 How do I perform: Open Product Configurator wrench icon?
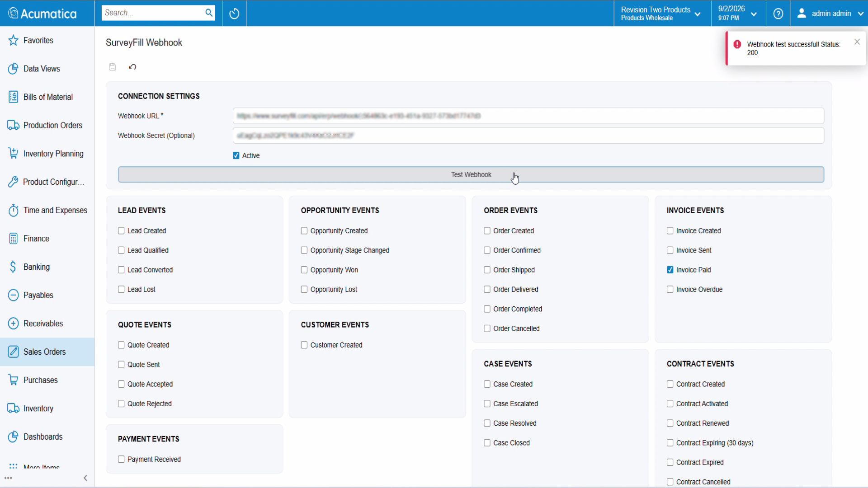[x=14, y=182]
